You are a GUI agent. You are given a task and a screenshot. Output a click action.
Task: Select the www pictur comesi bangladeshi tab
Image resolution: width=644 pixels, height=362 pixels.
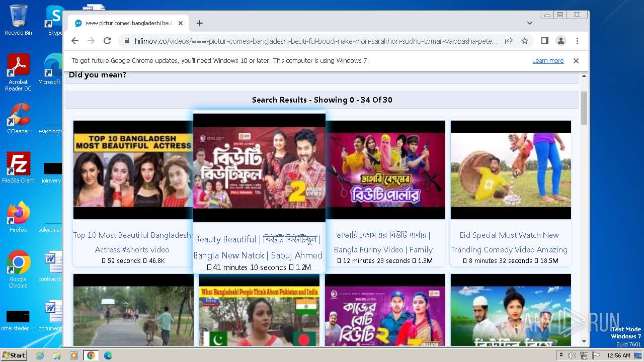tap(128, 23)
